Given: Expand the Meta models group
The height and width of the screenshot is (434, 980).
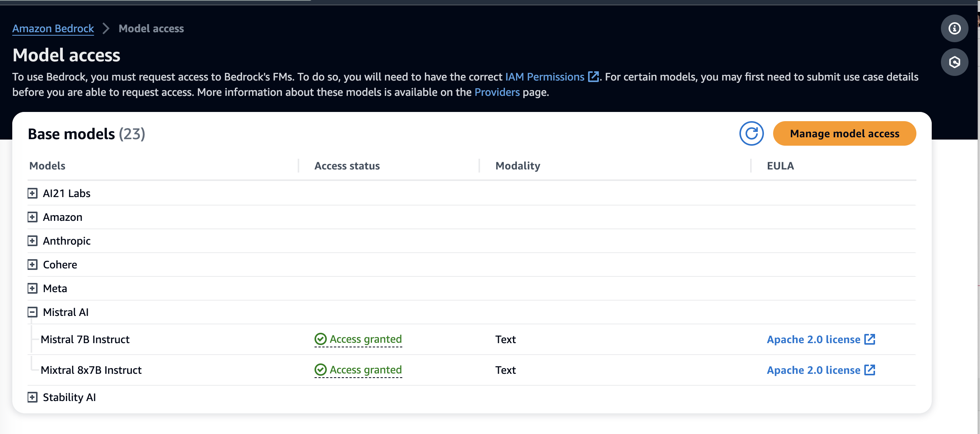Looking at the screenshot, I should pos(33,288).
